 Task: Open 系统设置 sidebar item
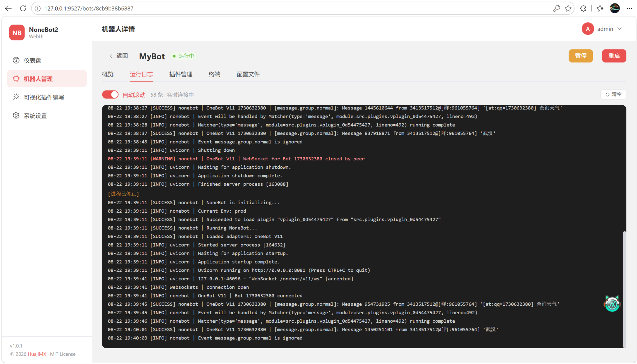(47, 116)
